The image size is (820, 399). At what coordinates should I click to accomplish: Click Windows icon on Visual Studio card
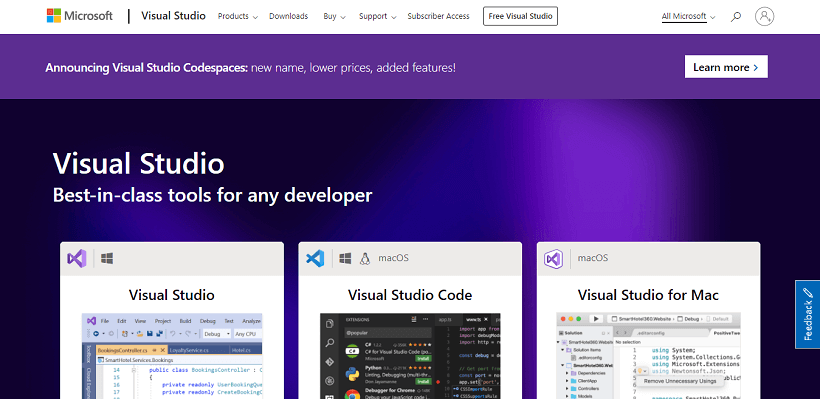[107, 258]
